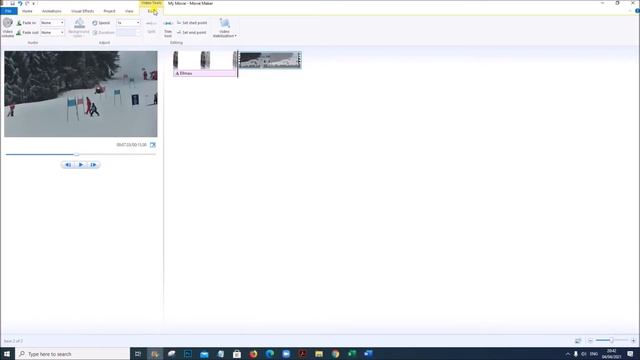The height and width of the screenshot is (360, 640).
Task: Switch to the Animations ribbon tab
Action: pos(52,11)
